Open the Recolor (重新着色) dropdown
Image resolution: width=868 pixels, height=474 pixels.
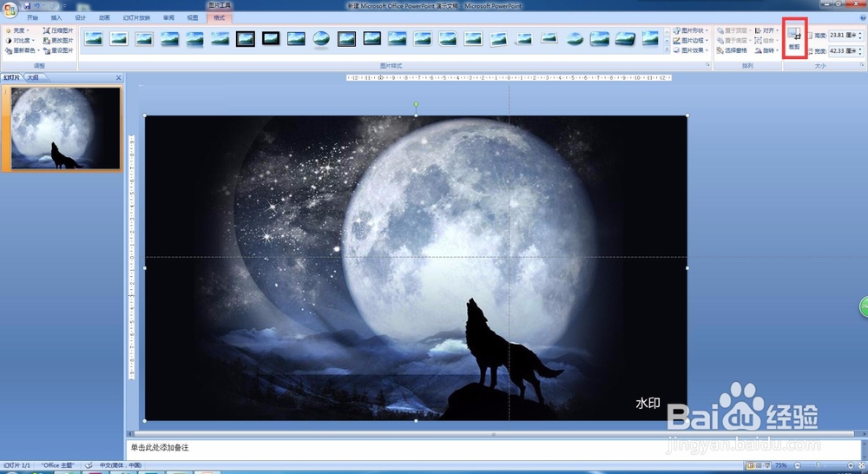point(23,50)
